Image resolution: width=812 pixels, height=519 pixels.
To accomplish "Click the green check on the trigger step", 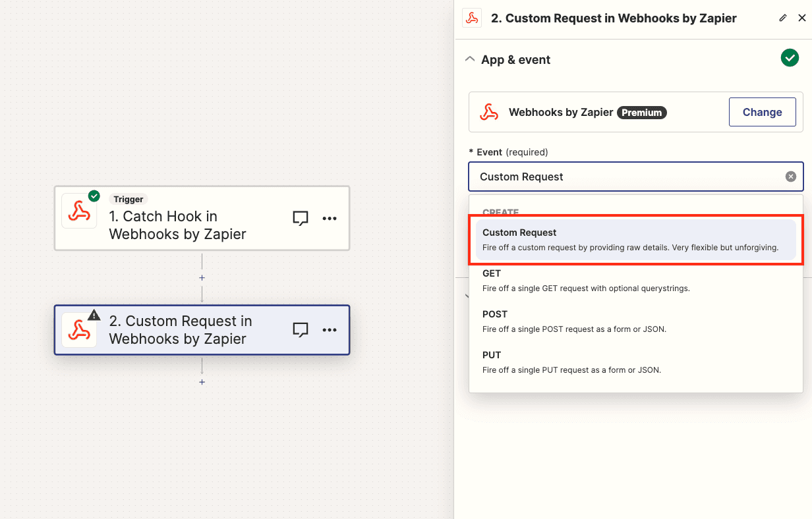I will pos(94,196).
